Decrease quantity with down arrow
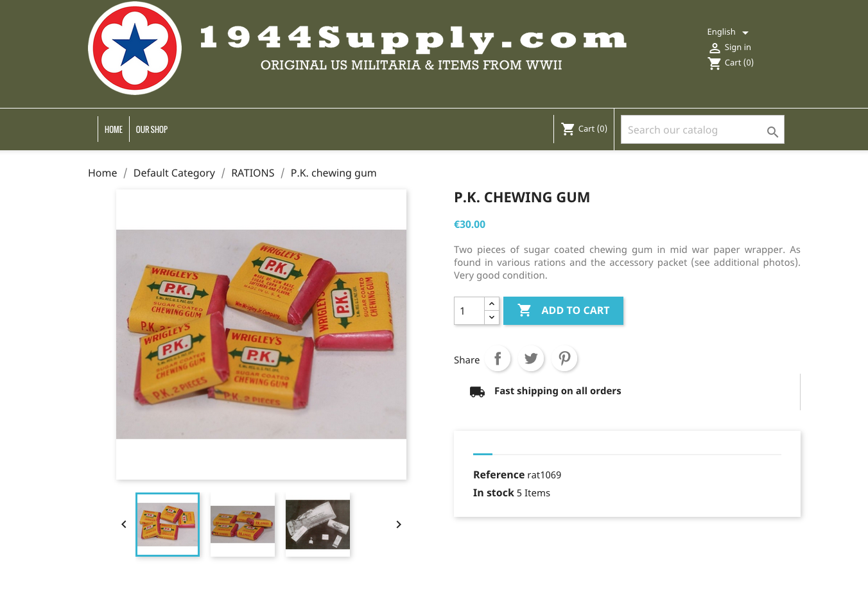868x592 pixels. click(x=492, y=317)
